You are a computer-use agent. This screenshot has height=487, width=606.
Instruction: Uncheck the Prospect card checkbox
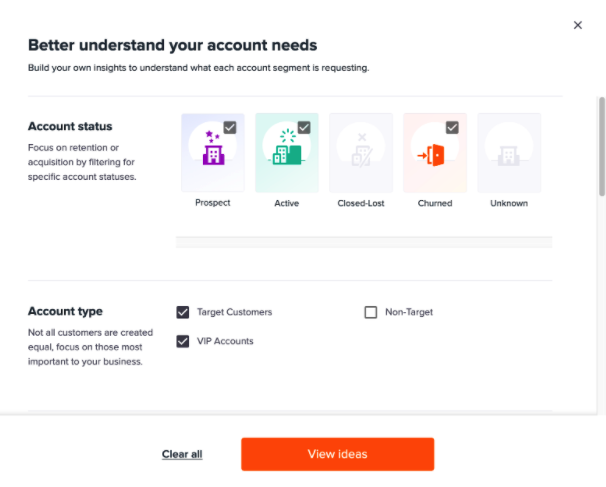(x=230, y=127)
